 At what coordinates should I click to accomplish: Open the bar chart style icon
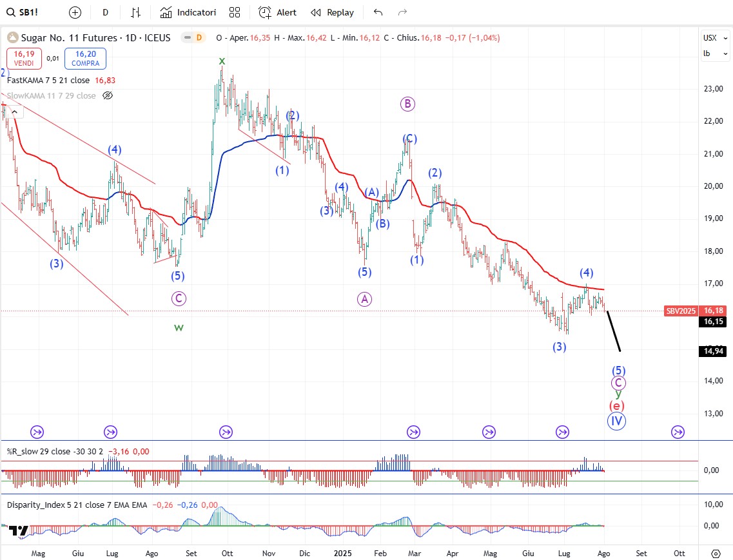pos(136,12)
